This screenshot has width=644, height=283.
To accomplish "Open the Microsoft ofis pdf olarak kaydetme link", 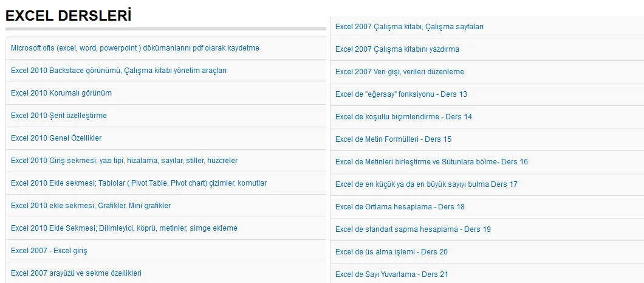I will tap(135, 48).
